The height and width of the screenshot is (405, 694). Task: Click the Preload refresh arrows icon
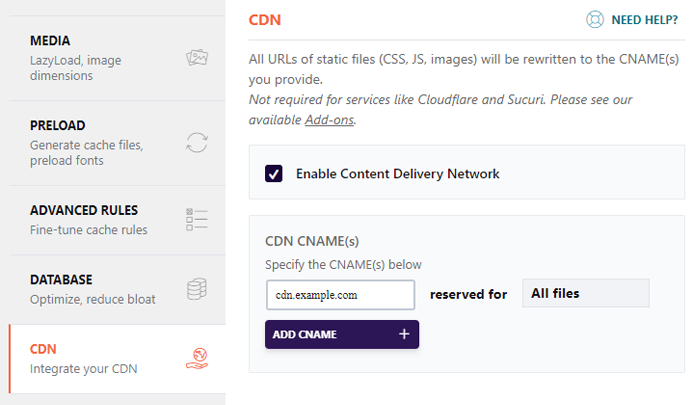(197, 143)
